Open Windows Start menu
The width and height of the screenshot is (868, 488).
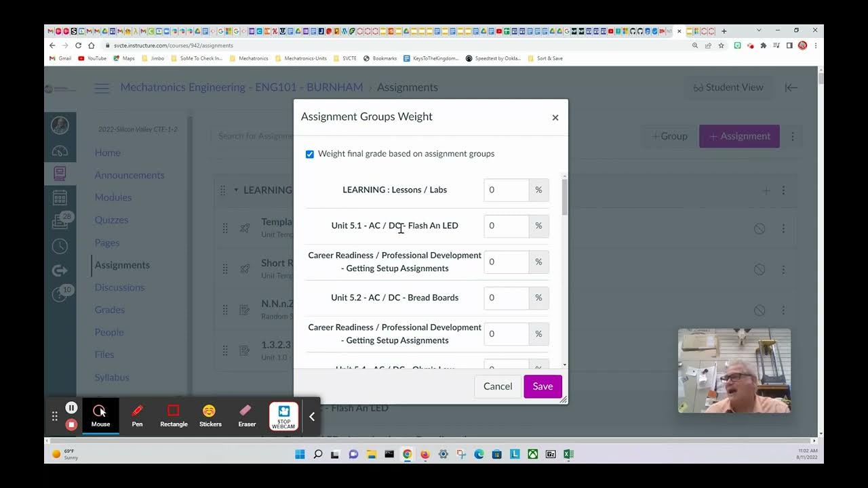point(300,454)
